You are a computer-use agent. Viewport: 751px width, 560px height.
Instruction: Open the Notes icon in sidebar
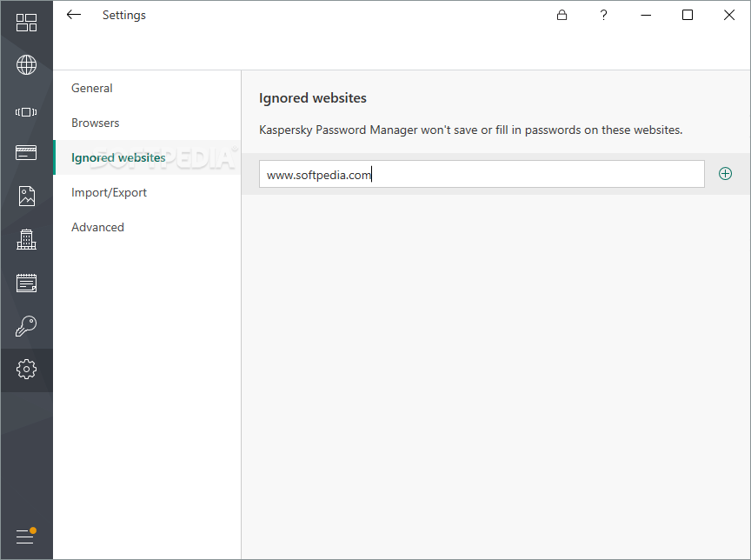pos(26,283)
